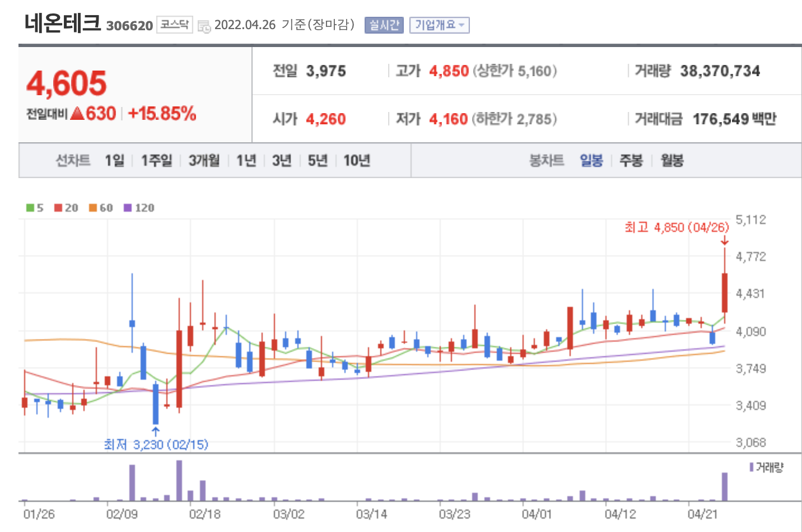
Task: Click the 04/21 date axis label
Action: coord(703,514)
